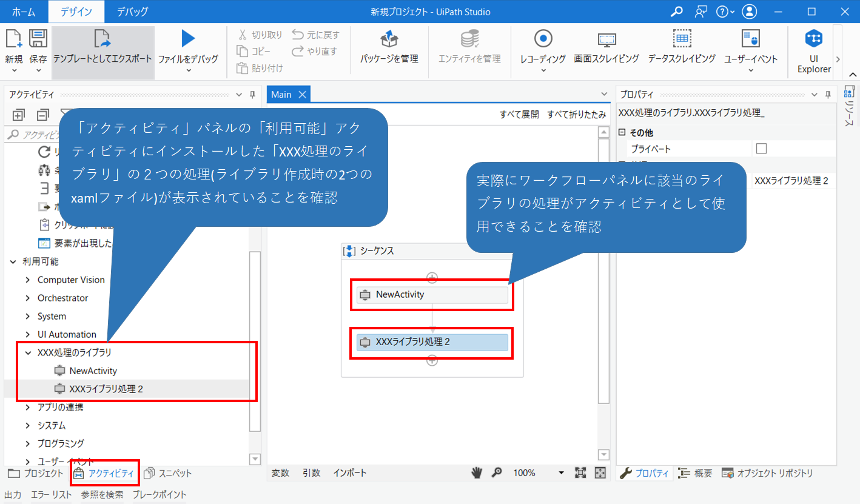
Task: Switch to the デバッグ ribbon tab
Action: click(132, 12)
